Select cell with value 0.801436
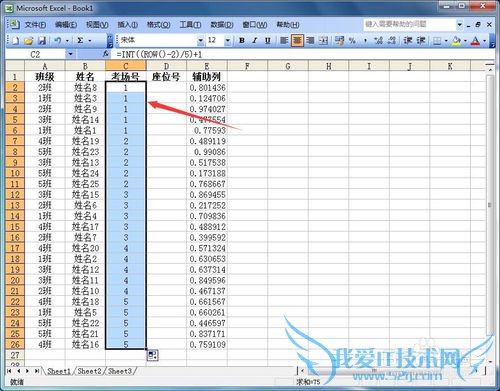Screen dimensions: 500x391 click(x=207, y=88)
